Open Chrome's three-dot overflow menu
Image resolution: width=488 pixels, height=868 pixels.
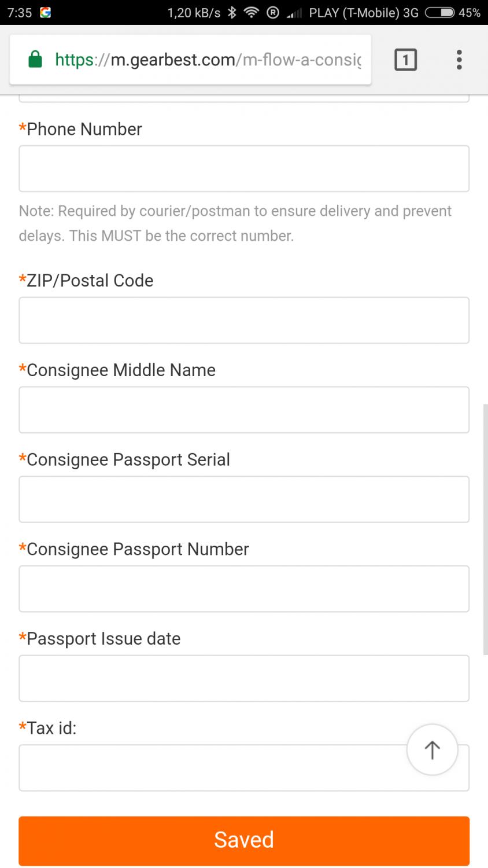[x=459, y=60]
